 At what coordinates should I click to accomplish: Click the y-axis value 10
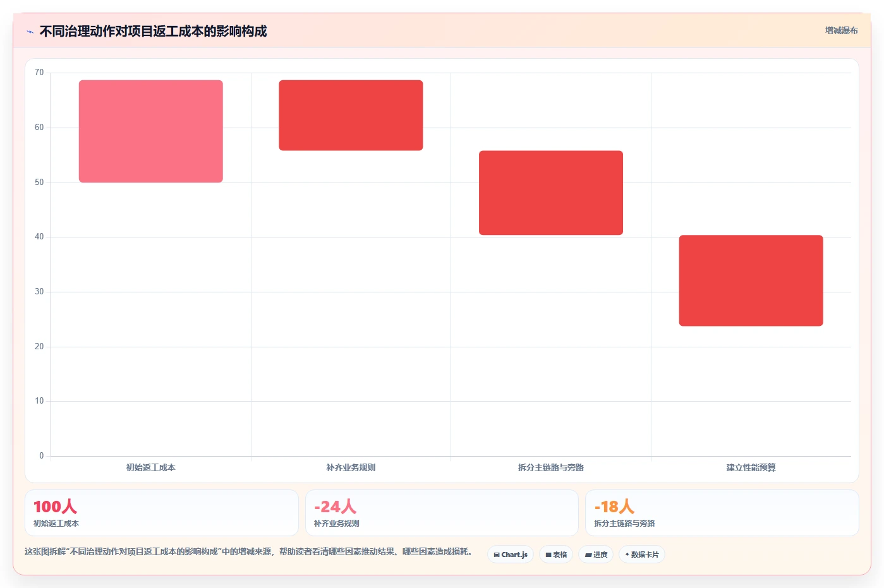(39, 401)
